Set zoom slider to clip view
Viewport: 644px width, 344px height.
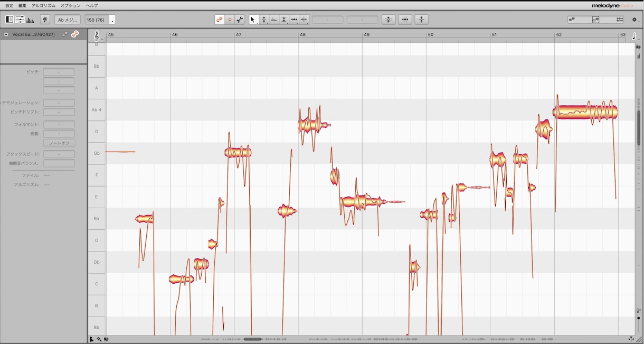coord(572,20)
